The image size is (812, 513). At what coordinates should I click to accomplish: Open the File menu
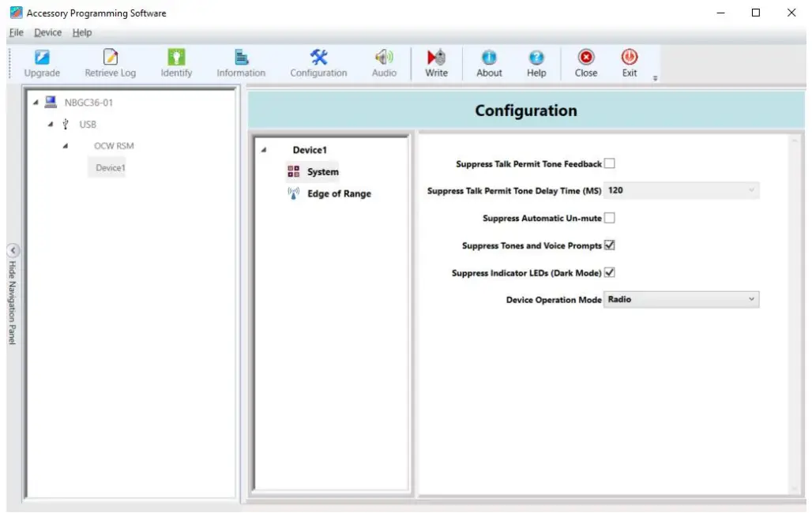coord(16,32)
